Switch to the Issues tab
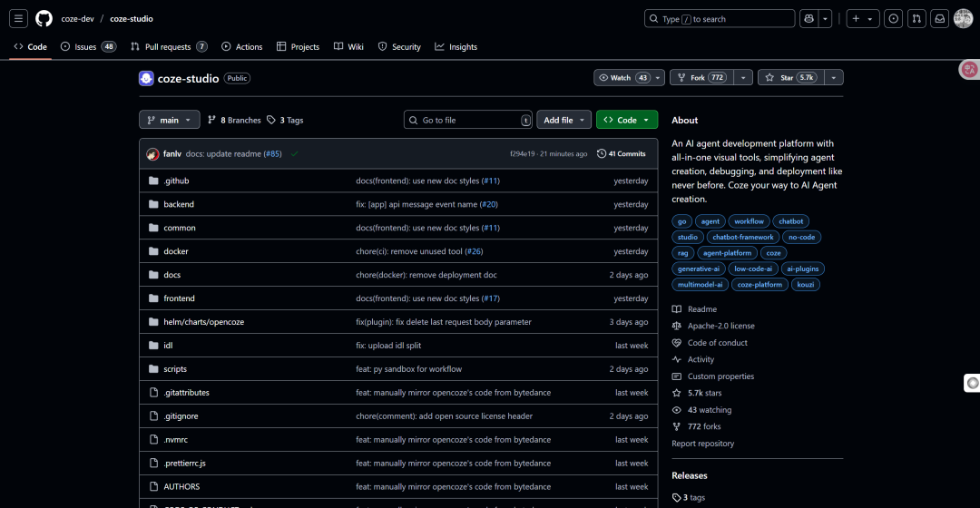Viewport: 980px width, 508px height. (88, 47)
